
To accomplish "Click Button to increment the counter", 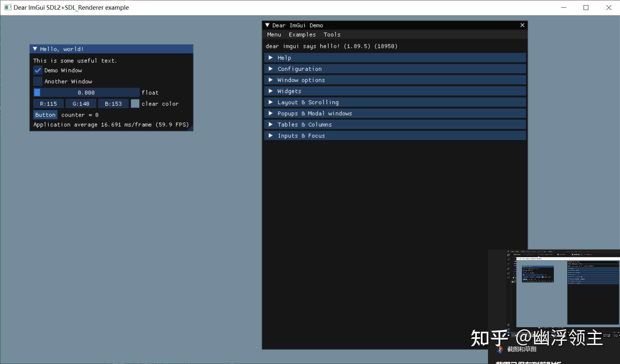I will [45, 115].
